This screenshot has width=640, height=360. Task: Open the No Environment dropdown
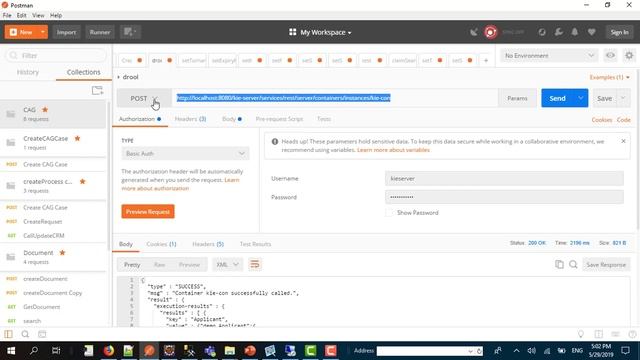click(x=549, y=55)
